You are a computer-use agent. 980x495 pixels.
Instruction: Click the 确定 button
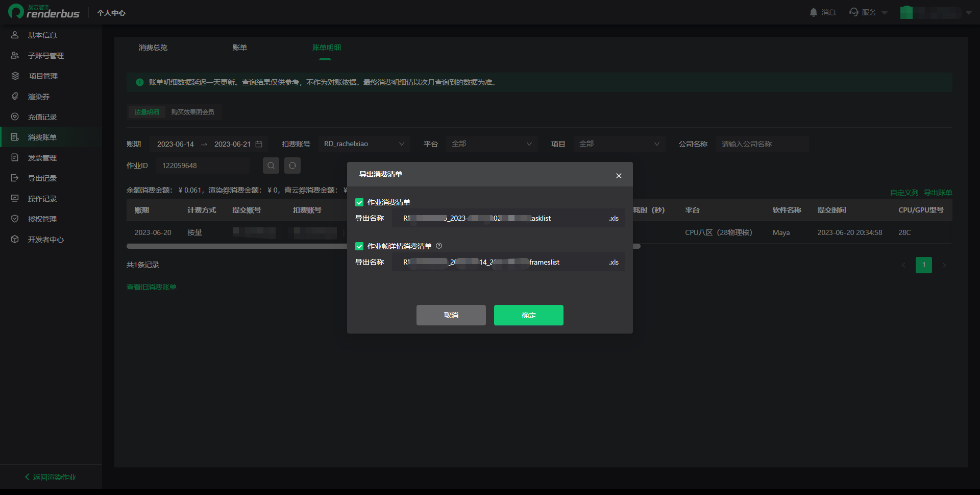[x=529, y=315]
